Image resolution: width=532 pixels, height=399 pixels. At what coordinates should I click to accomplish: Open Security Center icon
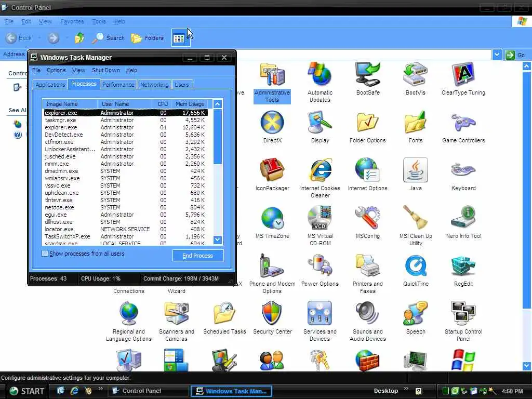coord(272,318)
